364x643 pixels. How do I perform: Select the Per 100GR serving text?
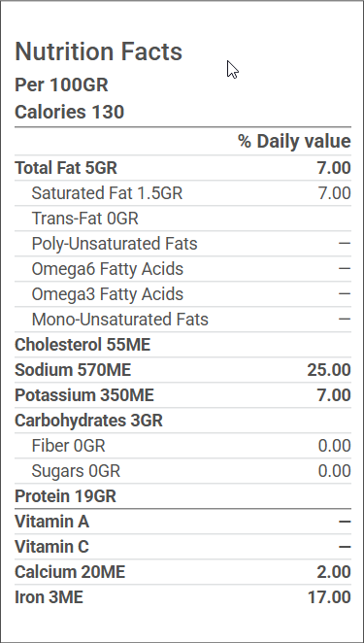coord(61,85)
